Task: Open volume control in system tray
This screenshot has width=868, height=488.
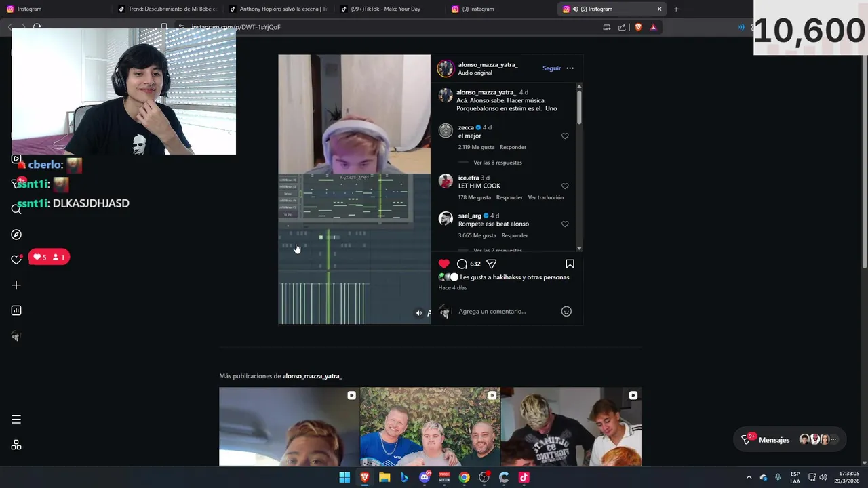Action: point(823,477)
